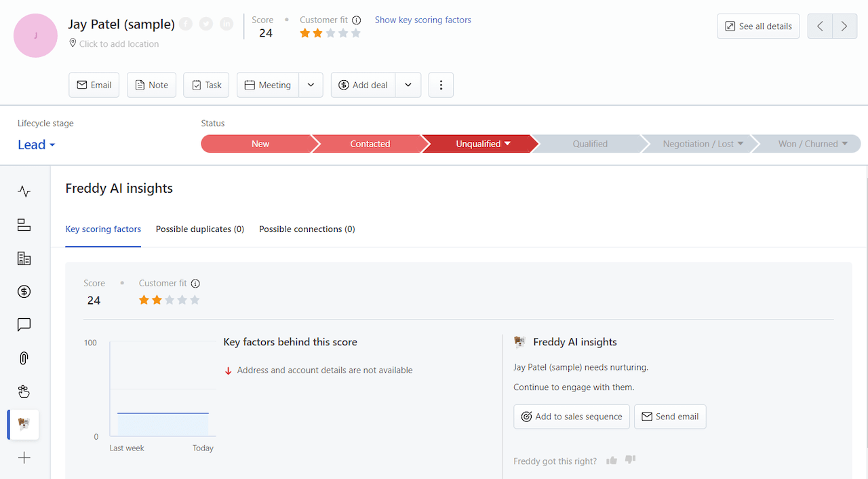The width and height of the screenshot is (868, 479).
Task: Open the attachments paperclip sidebar icon
Action: (x=24, y=358)
